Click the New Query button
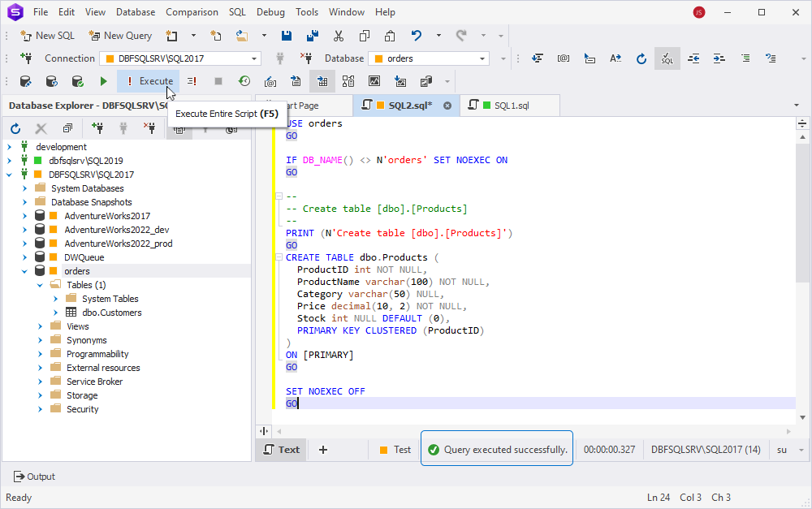812x509 pixels. (120, 36)
